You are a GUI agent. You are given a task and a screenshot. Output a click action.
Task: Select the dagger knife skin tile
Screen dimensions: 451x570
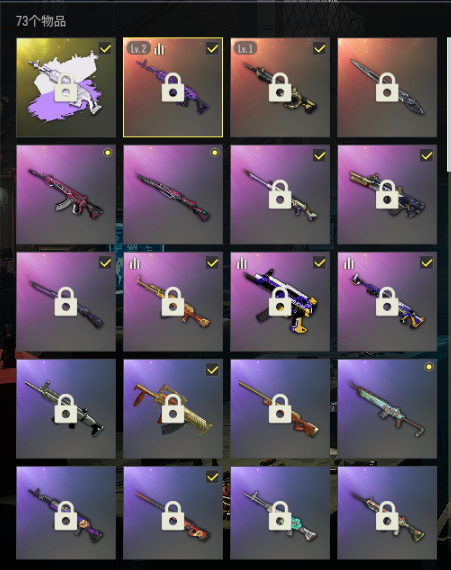coord(387,87)
